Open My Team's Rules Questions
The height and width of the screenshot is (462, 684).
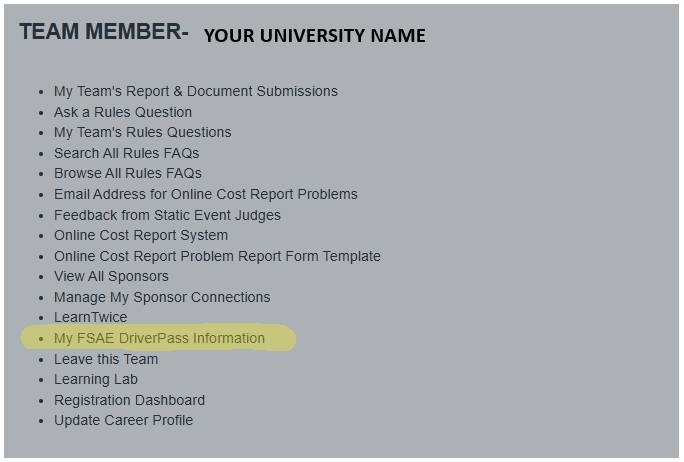(142, 132)
